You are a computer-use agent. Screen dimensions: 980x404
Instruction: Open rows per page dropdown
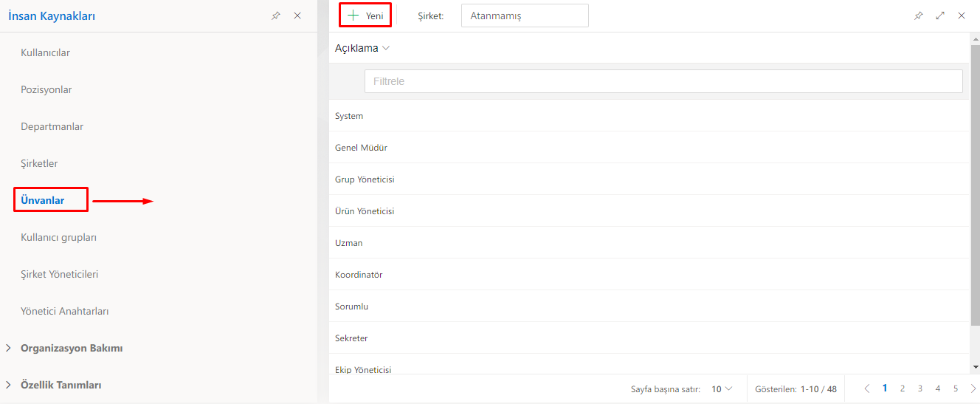[722, 388]
